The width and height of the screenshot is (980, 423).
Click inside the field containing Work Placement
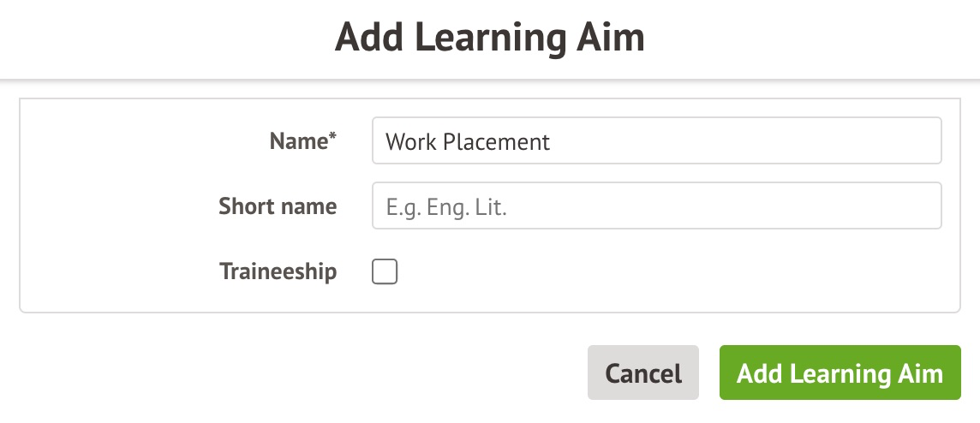coord(656,140)
